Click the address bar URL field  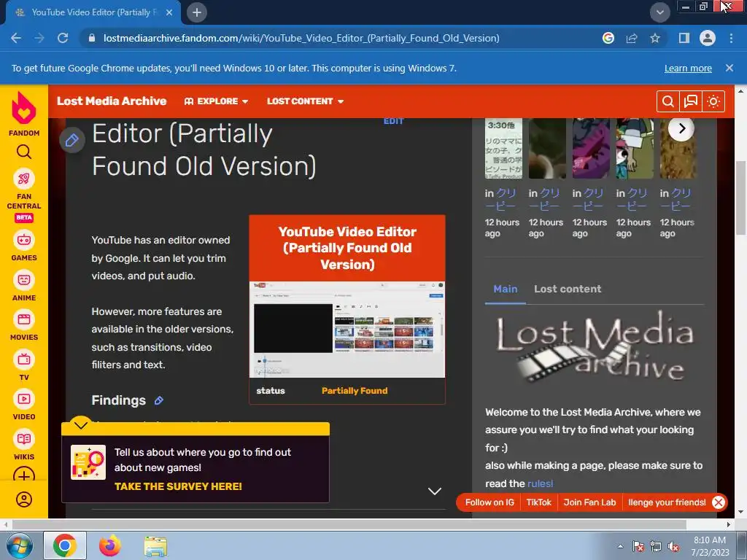pos(301,38)
